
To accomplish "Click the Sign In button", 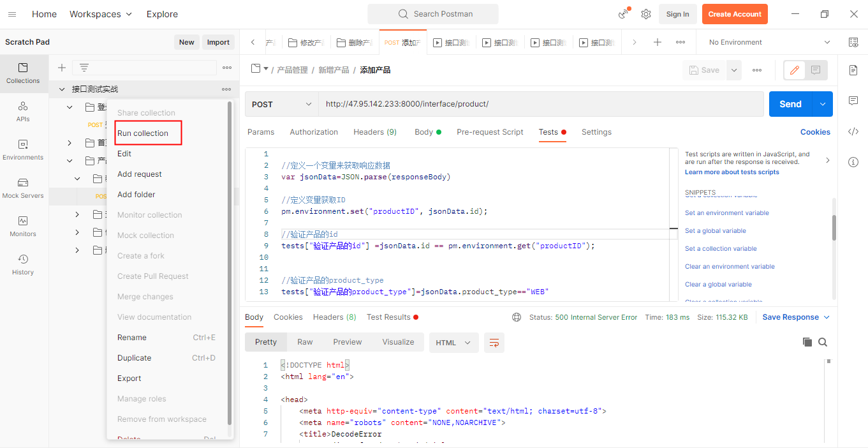I will point(677,14).
